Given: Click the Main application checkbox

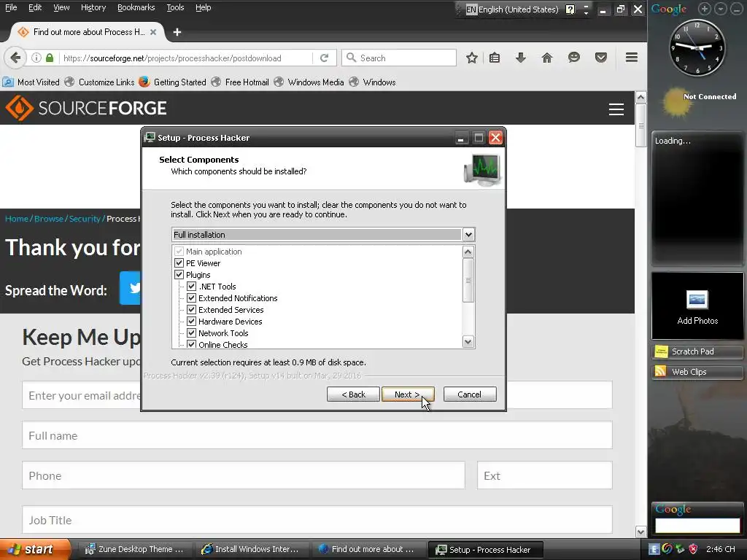Looking at the screenshot, I should [x=179, y=252].
